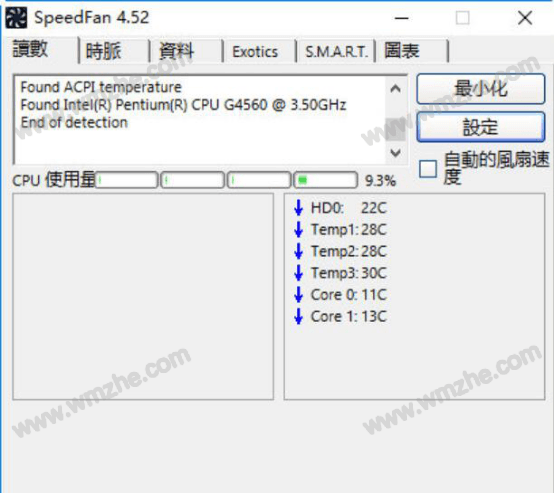554x494 pixels.
Task: Click the log box down-arrow scroll button
Action: coord(395,153)
